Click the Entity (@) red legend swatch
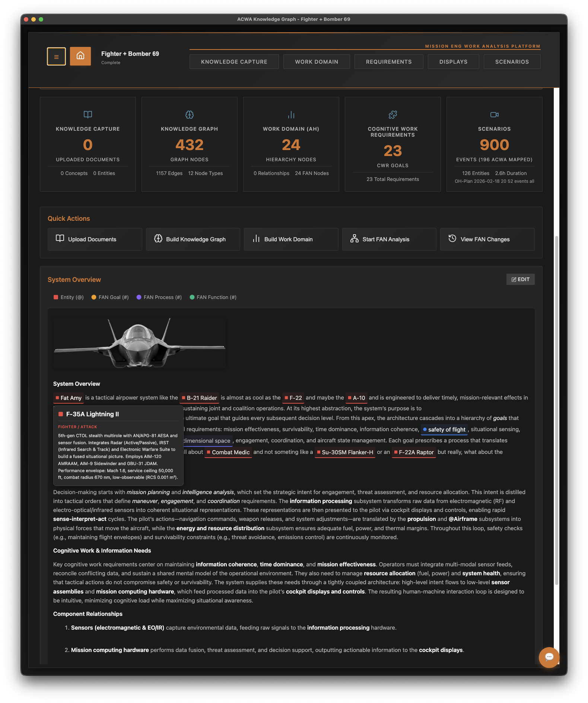 [56, 297]
